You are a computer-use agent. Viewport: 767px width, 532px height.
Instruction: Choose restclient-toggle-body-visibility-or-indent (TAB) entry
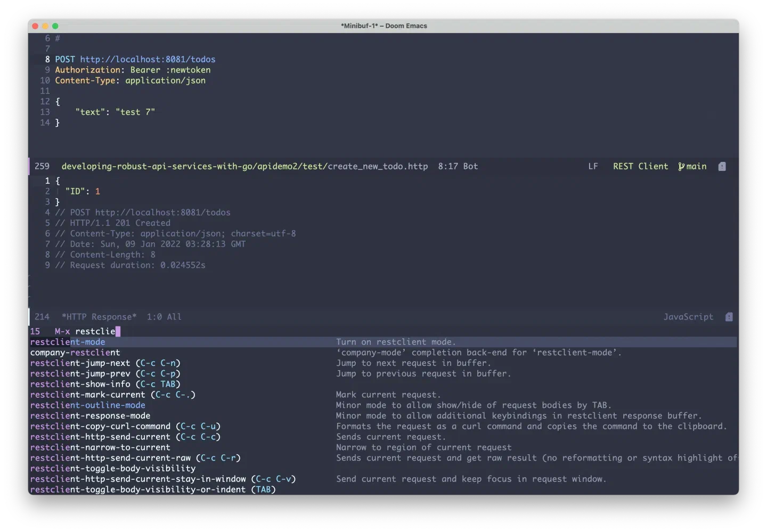point(153,489)
